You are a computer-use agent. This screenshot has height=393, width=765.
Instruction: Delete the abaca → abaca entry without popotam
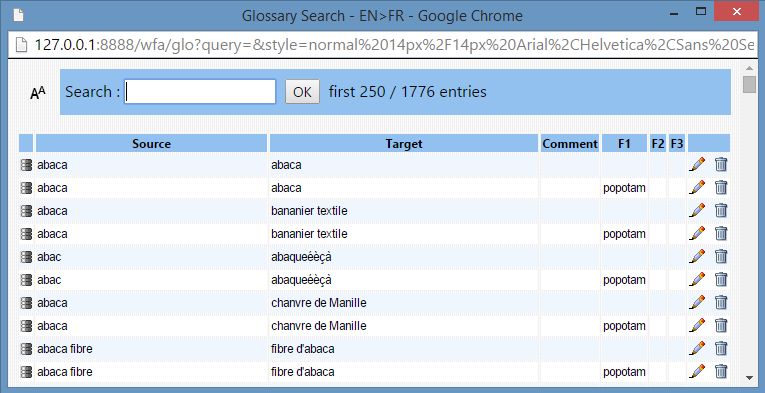pos(721,164)
